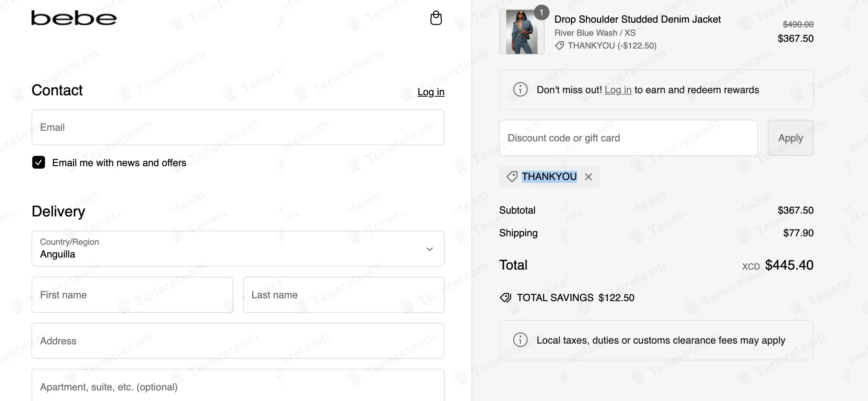This screenshot has height=401, width=868.
Task: Click into the Last name field
Action: point(343,295)
